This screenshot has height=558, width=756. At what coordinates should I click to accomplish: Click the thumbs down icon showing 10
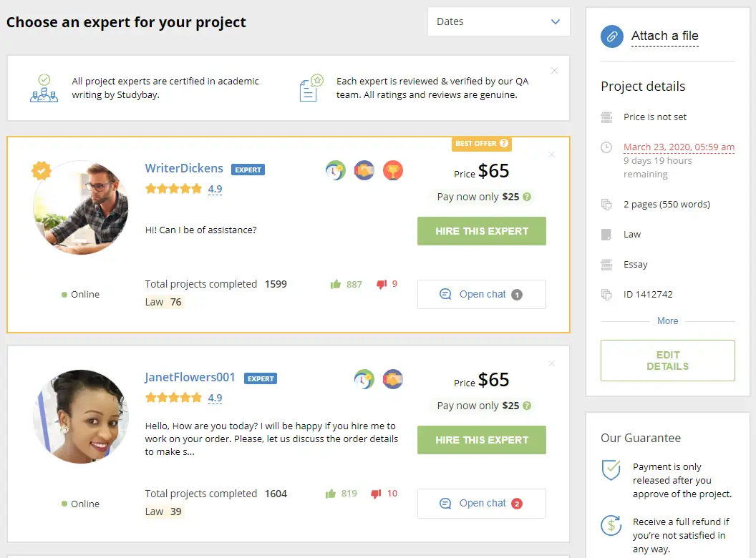376,493
